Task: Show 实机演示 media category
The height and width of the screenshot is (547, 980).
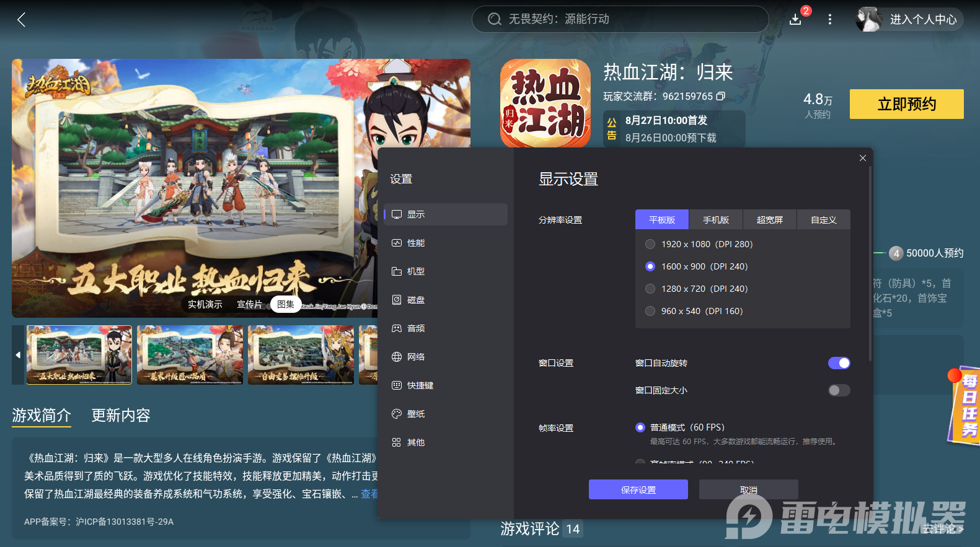Action: [x=205, y=304]
